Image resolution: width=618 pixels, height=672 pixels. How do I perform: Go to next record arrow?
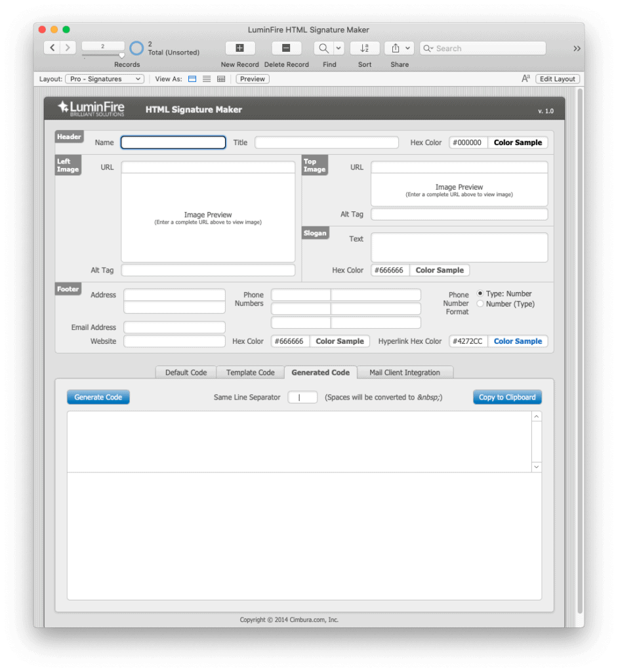[68, 47]
